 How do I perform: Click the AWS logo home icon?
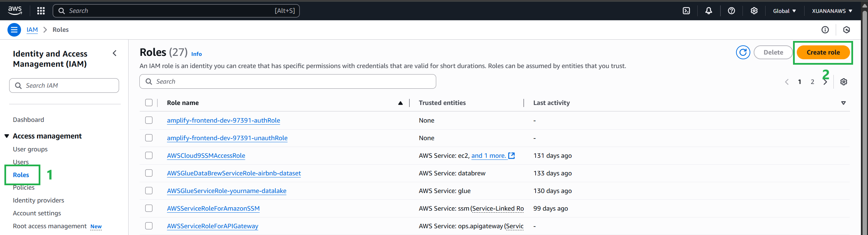pos(15,11)
